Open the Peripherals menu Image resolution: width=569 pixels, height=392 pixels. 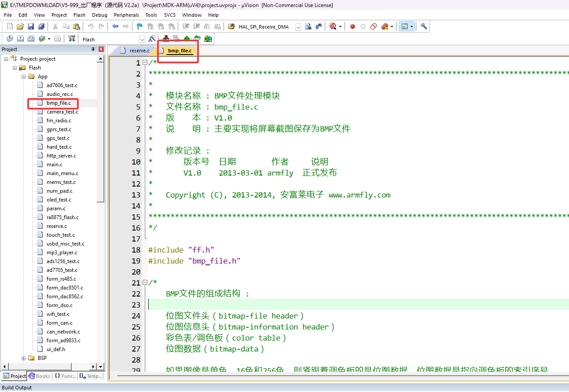click(x=126, y=15)
